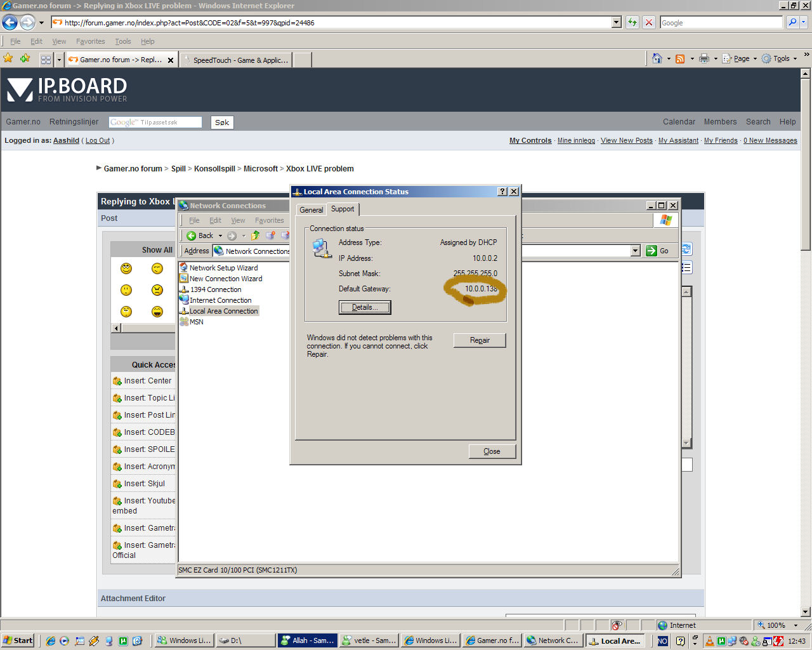Click the RSS feeds icon in toolbar
Screen dimensions: 812x650
[680, 58]
